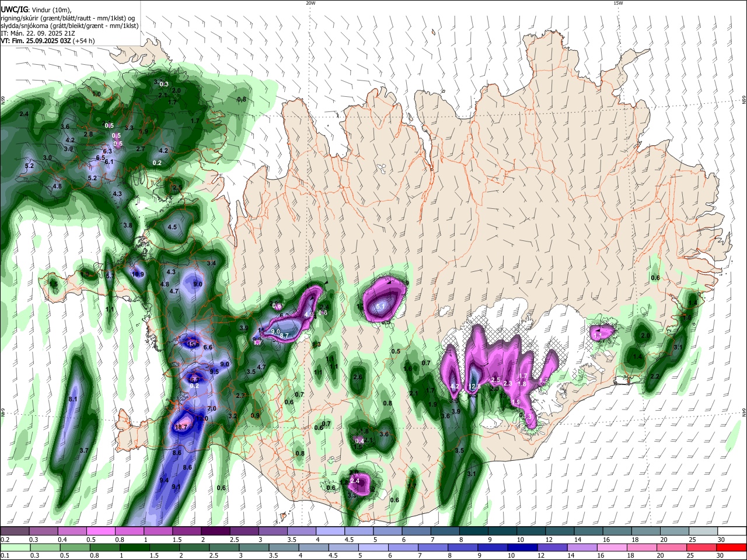The width and height of the screenshot is (747, 560).
Task: Click the 15W longitude label
Action: [x=617, y=3]
